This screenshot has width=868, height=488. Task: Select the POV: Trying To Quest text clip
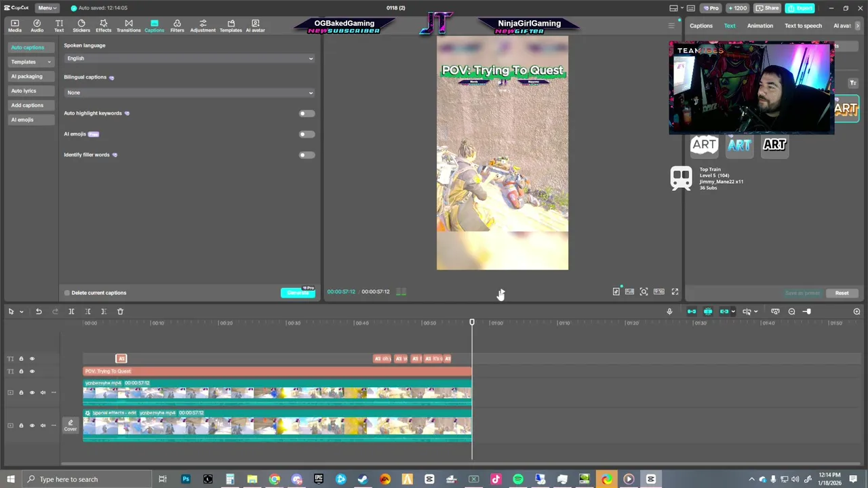coord(277,371)
